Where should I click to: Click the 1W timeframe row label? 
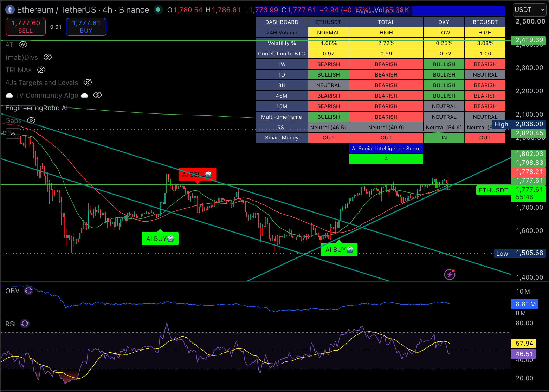282,64
